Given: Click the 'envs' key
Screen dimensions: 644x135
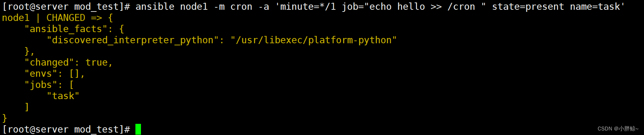Looking at the screenshot, I should pos(41,74).
